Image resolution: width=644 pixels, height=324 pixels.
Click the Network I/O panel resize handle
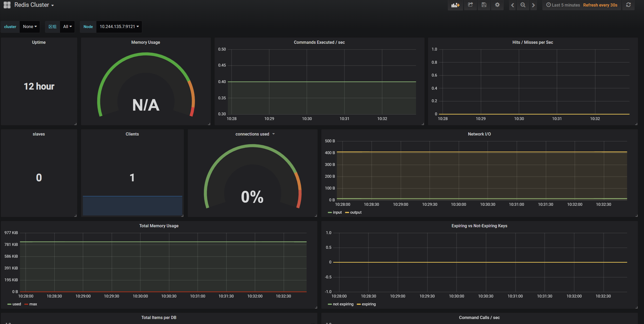[x=636, y=215]
